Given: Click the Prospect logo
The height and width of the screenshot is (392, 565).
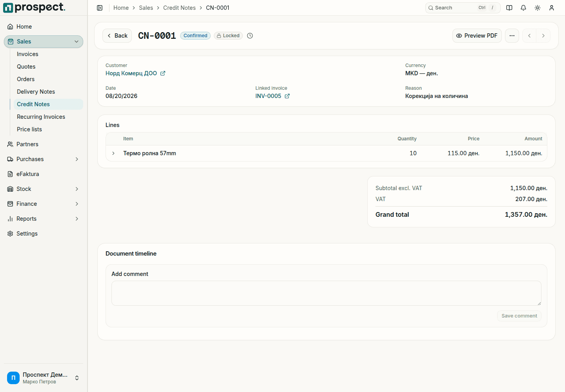Looking at the screenshot, I should pos(34,7).
